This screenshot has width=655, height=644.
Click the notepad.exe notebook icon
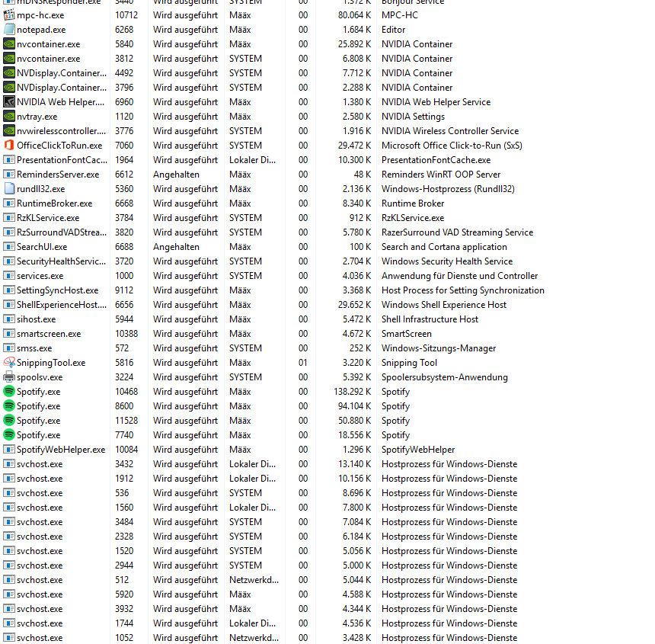(9, 30)
